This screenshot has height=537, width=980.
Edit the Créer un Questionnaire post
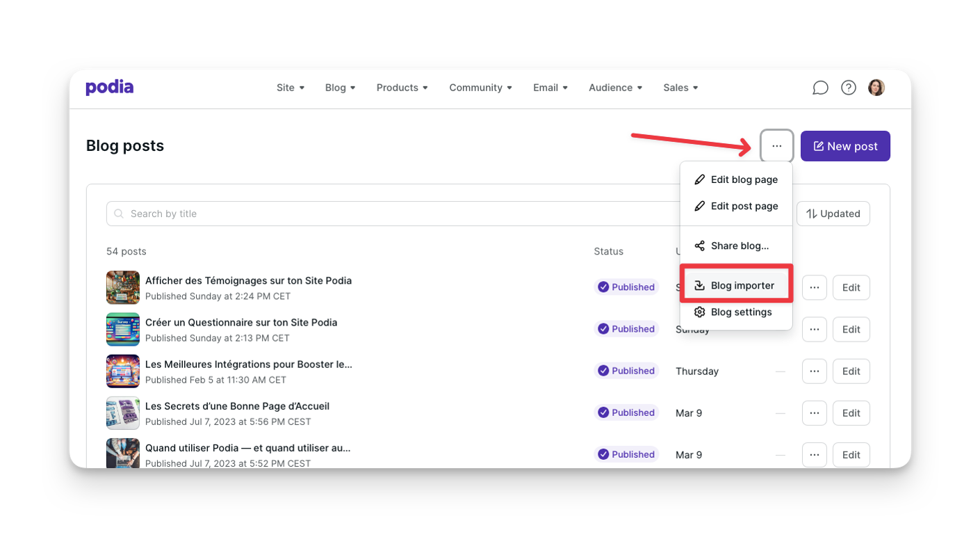[x=851, y=329]
